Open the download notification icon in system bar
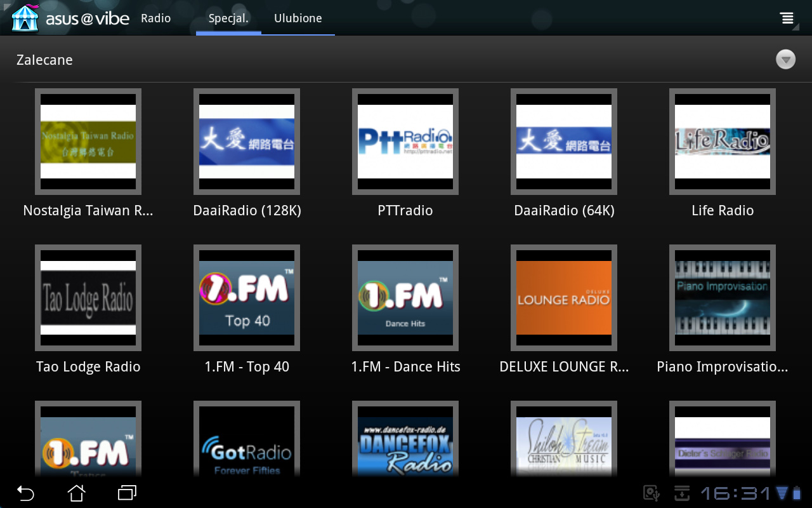The image size is (812, 508). (681, 493)
